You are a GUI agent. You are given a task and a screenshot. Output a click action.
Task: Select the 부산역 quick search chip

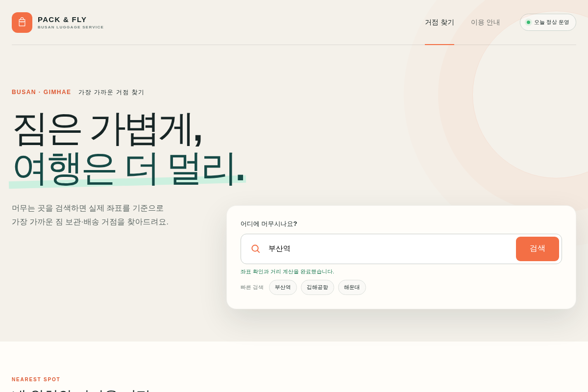pos(283,288)
